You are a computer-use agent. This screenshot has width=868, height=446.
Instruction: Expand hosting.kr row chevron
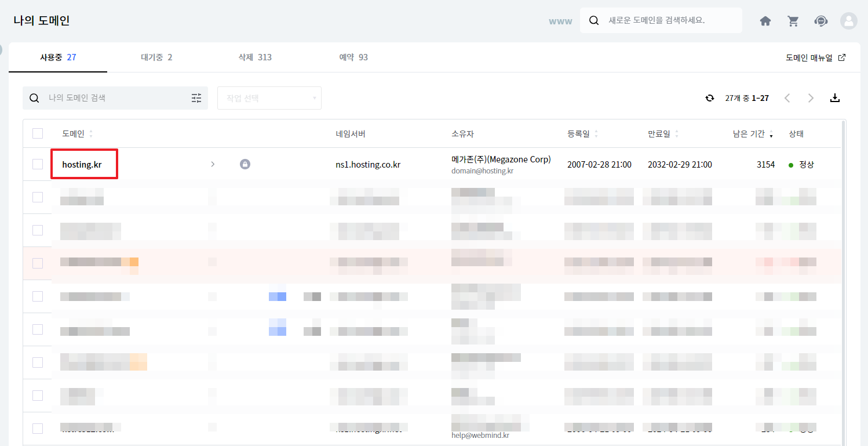213,165
